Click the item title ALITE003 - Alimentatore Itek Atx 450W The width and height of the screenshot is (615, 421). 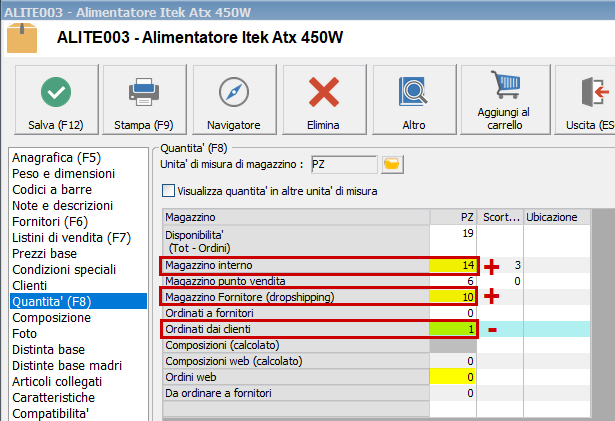[x=200, y=38]
